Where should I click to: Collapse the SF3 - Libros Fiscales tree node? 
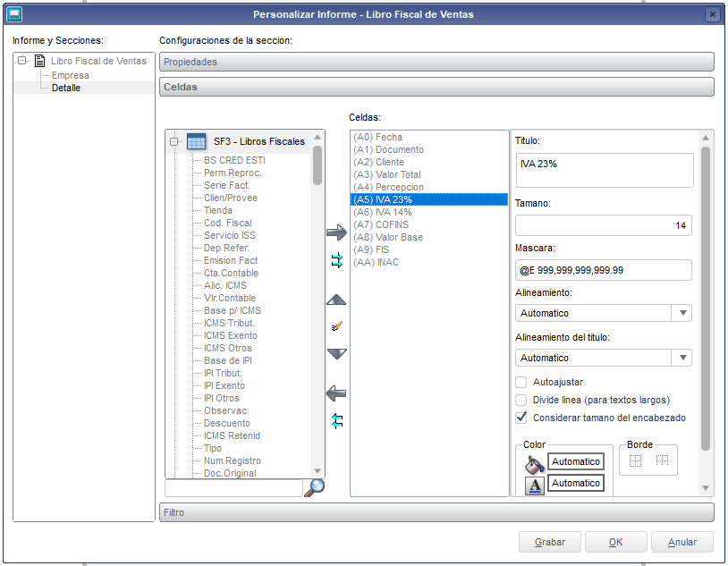pyautogui.click(x=174, y=141)
